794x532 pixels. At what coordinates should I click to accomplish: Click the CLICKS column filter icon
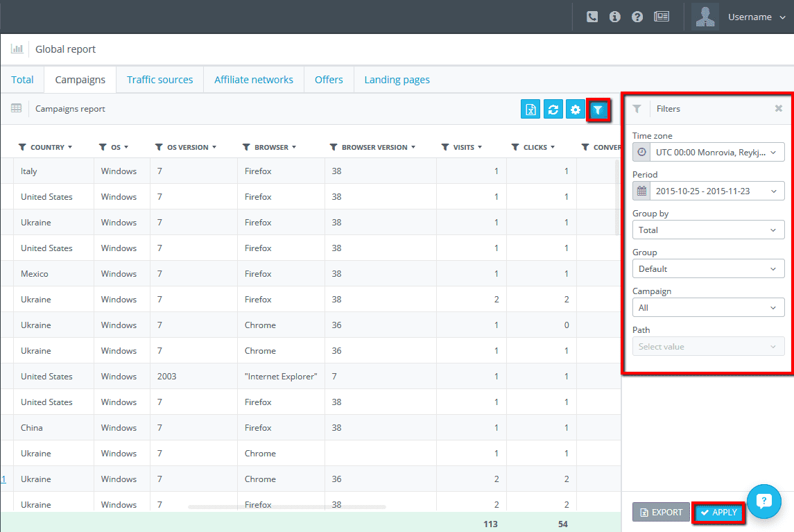pos(515,147)
